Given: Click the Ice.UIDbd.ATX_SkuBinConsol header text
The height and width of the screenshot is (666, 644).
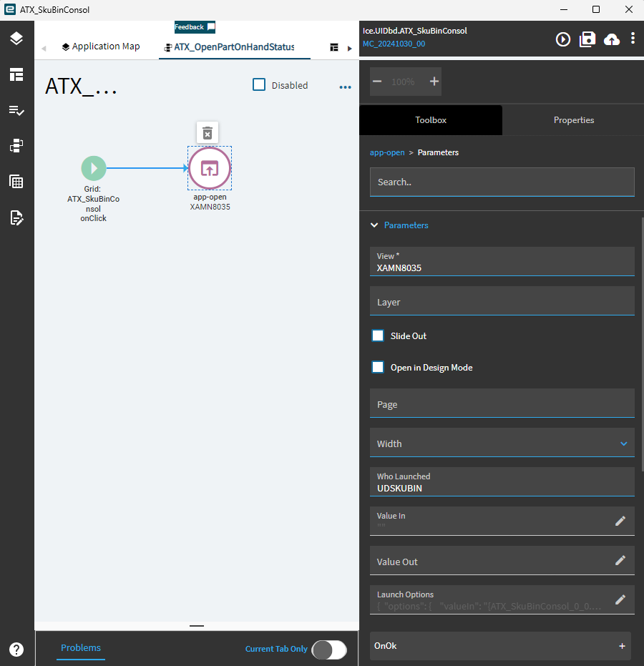Looking at the screenshot, I should click(x=414, y=31).
